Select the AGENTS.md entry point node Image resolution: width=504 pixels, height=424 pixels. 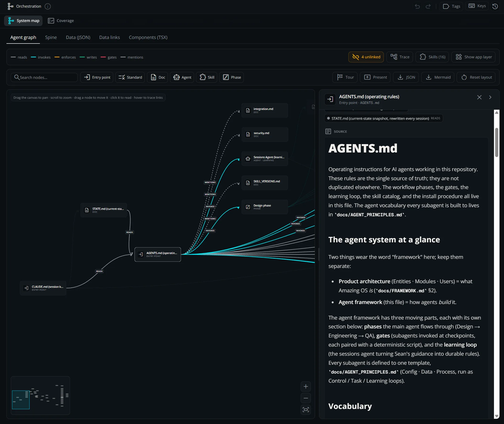click(x=158, y=255)
